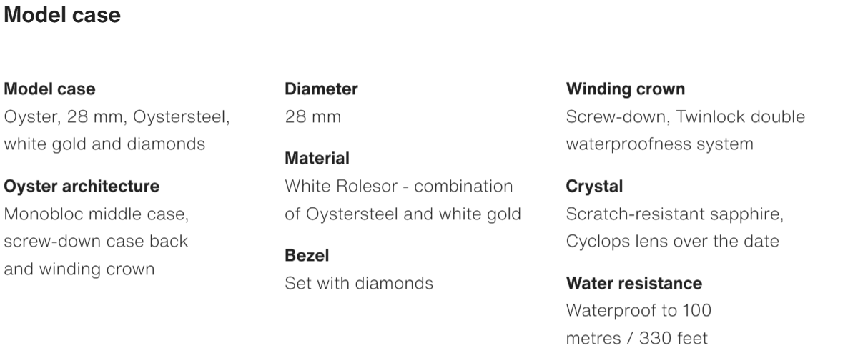Click the Set with diamonds text
The width and height of the screenshot is (868, 353).
(x=359, y=284)
